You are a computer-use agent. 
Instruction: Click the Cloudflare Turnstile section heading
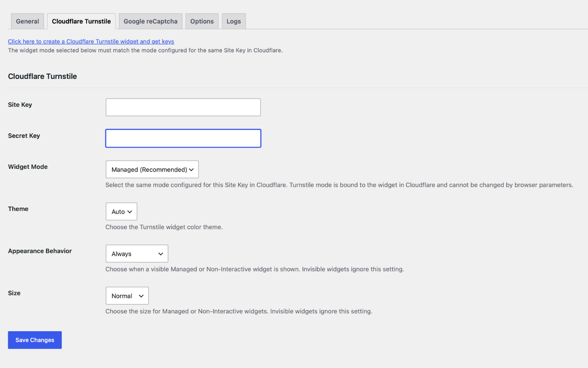coord(42,76)
